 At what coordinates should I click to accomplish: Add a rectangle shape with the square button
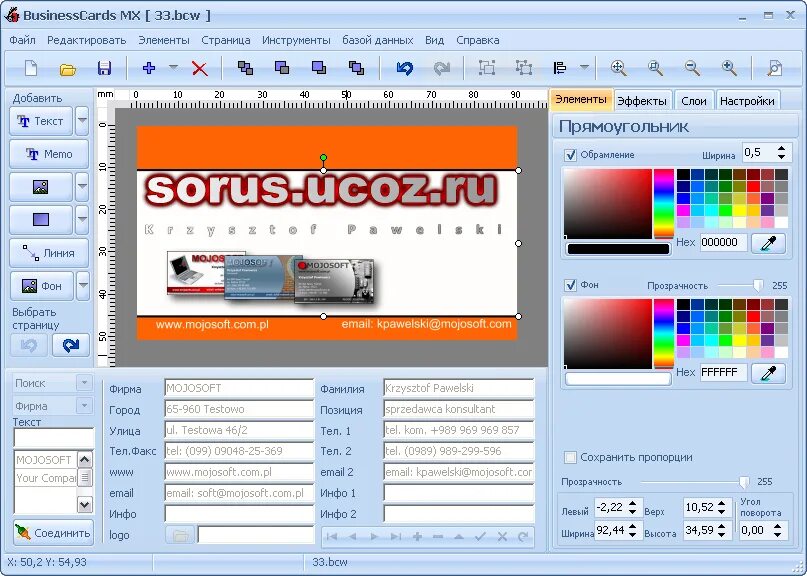pyautogui.click(x=41, y=220)
